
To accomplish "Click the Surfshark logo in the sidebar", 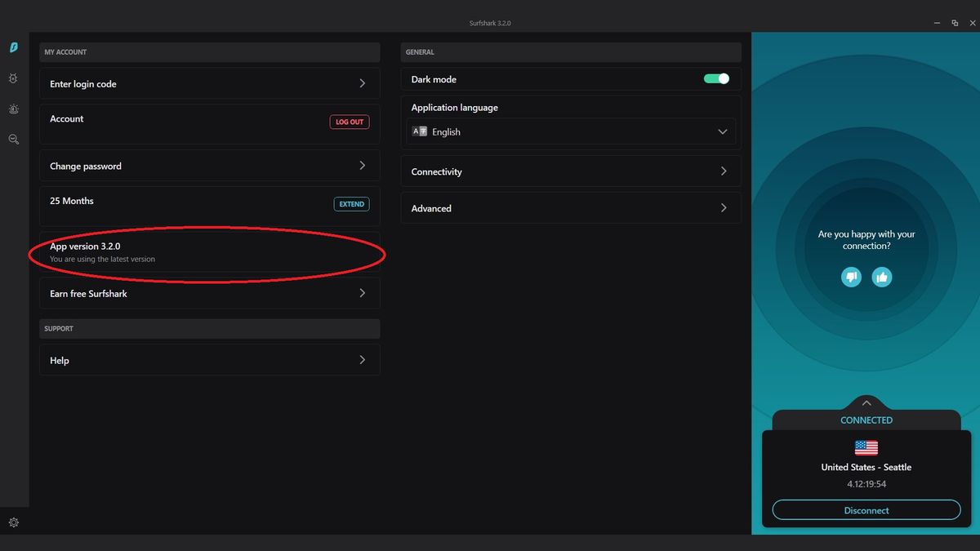I will pyautogui.click(x=13, y=47).
